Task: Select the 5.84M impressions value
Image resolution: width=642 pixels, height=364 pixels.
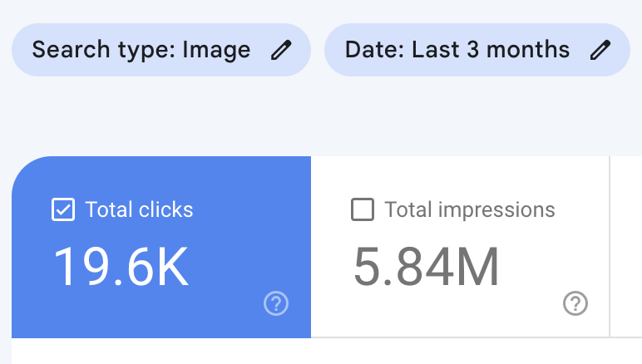Action: click(426, 267)
